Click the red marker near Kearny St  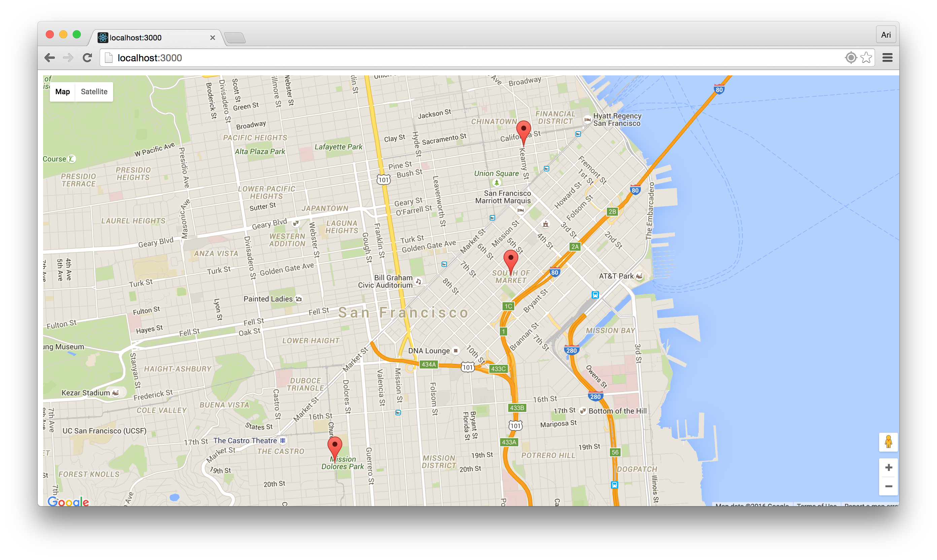(523, 133)
